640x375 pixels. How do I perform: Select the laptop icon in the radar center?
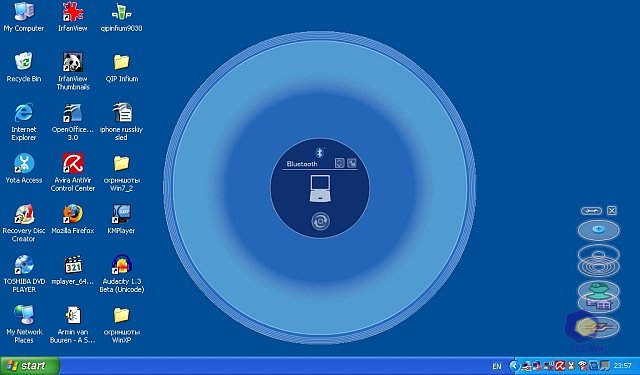[x=320, y=188]
